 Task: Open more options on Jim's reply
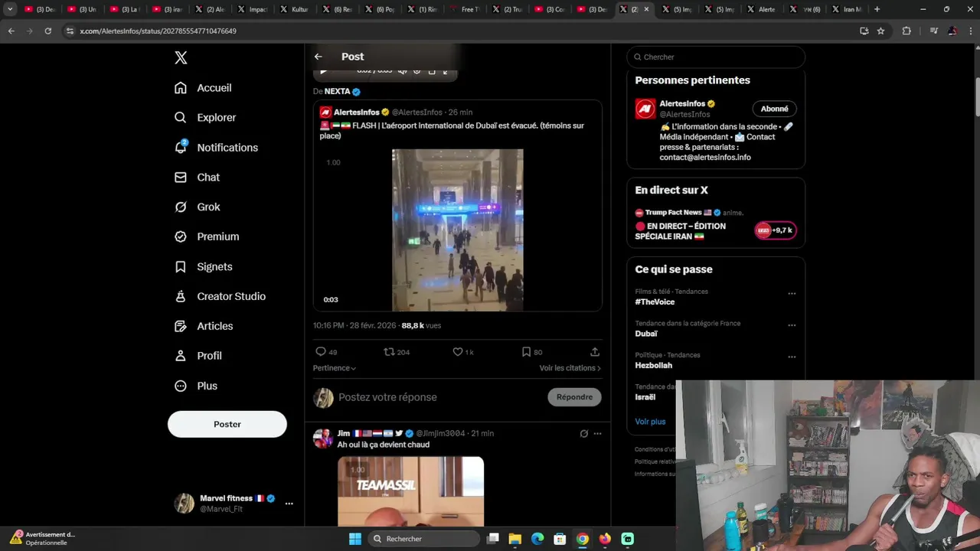point(597,433)
